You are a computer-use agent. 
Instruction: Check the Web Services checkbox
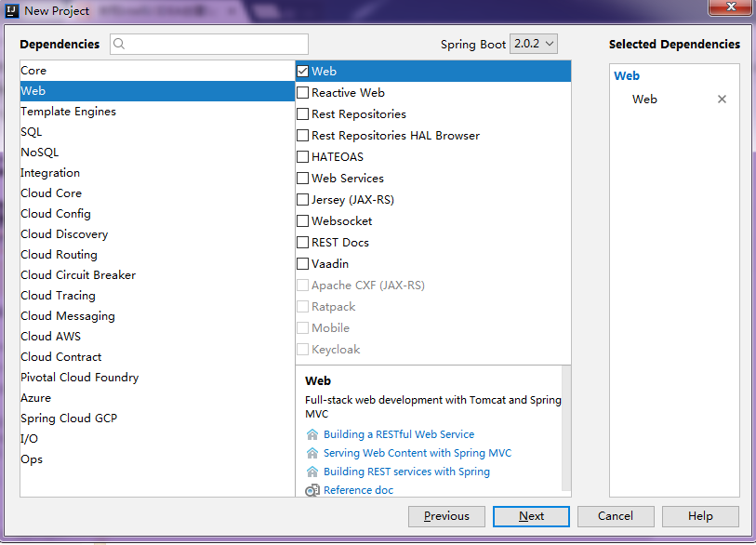(303, 178)
